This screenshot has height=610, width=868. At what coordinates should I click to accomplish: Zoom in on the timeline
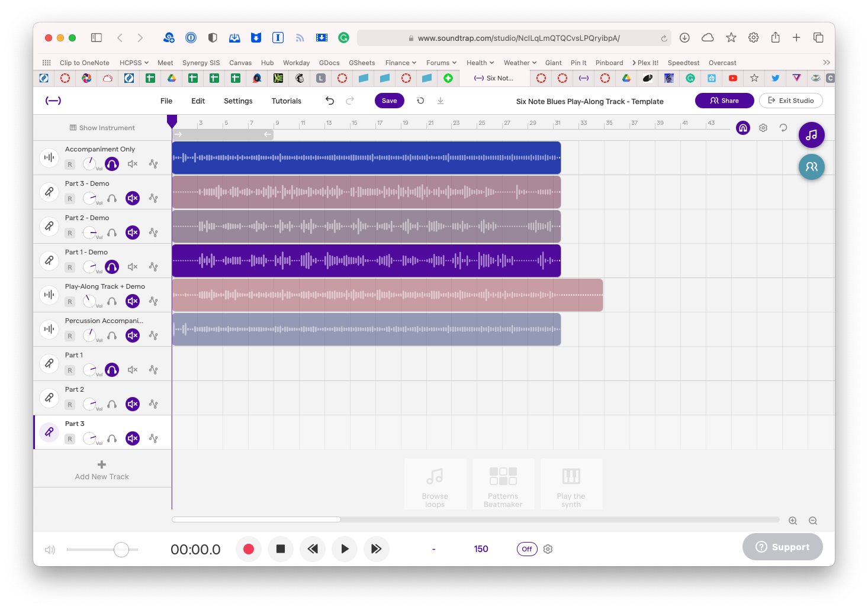coord(793,521)
